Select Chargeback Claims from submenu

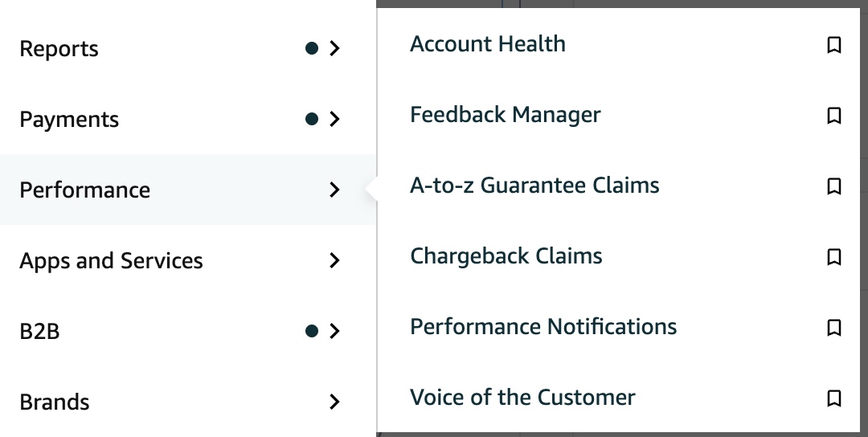pyautogui.click(x=506, y=256)
